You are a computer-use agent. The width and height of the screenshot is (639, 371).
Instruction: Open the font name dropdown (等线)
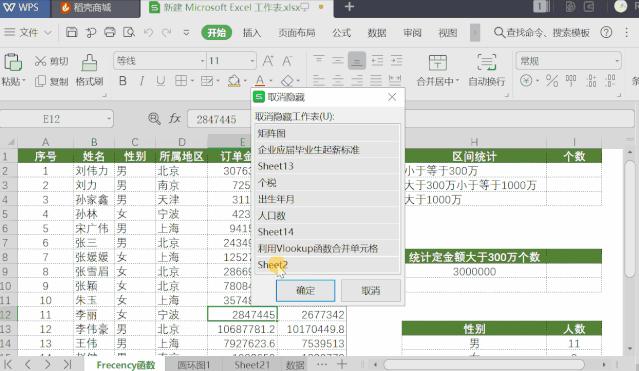pos(203,61)
